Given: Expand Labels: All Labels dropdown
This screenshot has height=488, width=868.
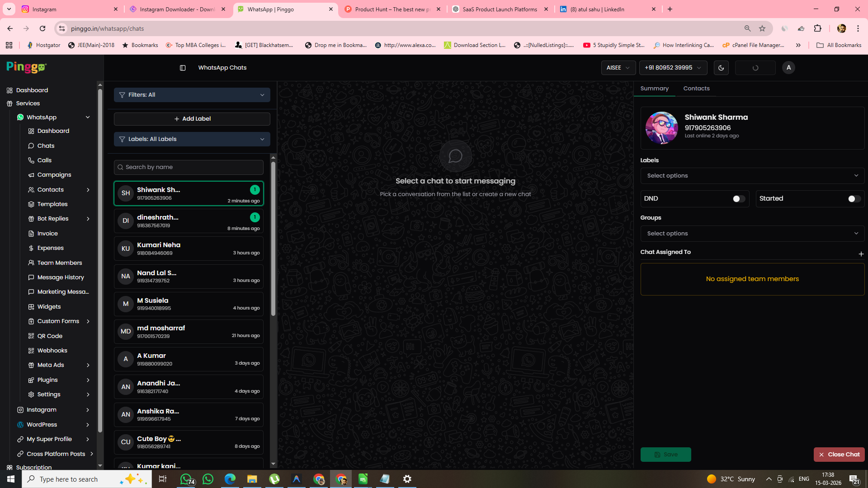Looking at the screenshot, I should pos(192,139).
